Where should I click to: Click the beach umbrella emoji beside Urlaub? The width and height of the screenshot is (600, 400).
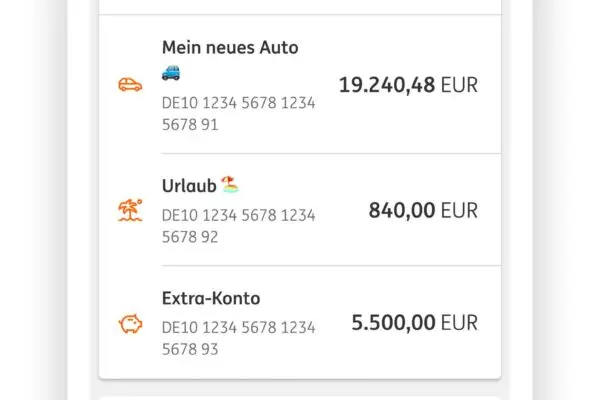tap(230, 185)
